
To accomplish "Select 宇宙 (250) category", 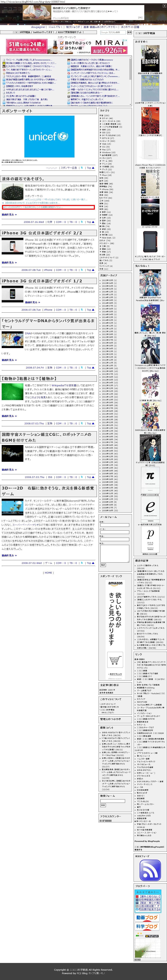I will [104, 115].
